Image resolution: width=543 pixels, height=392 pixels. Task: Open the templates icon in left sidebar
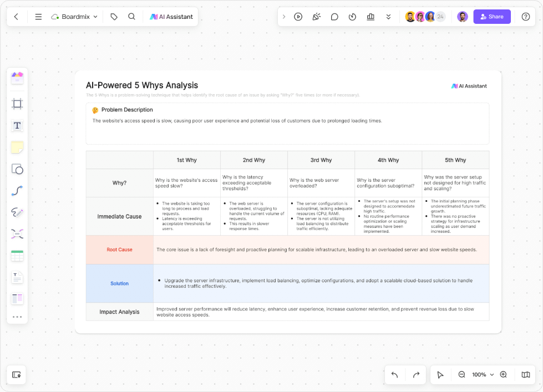(17, 78)
